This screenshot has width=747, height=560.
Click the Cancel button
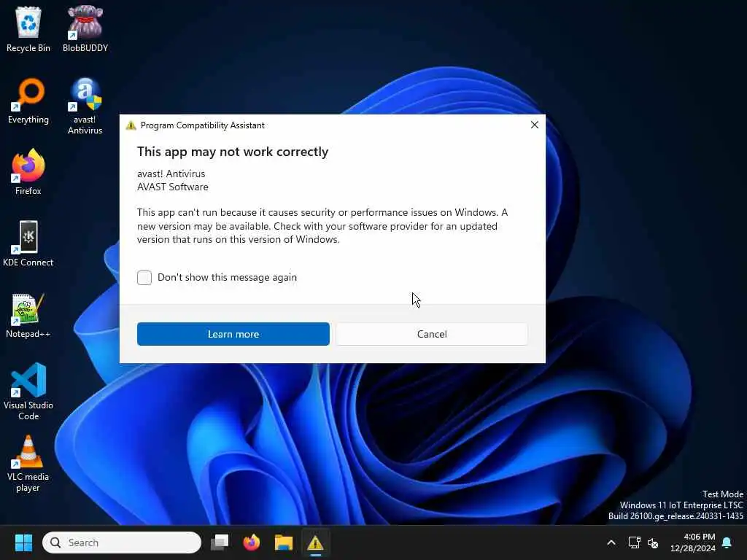click(x=432, y=334)
